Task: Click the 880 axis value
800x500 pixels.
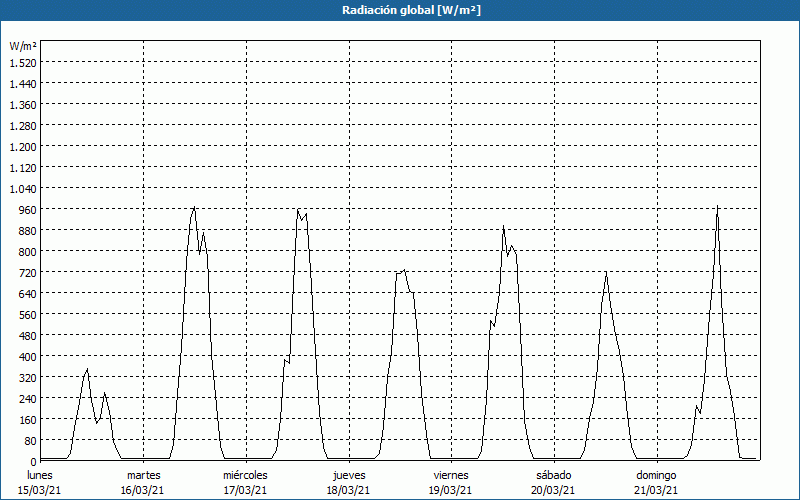Action: coord(28,231)
